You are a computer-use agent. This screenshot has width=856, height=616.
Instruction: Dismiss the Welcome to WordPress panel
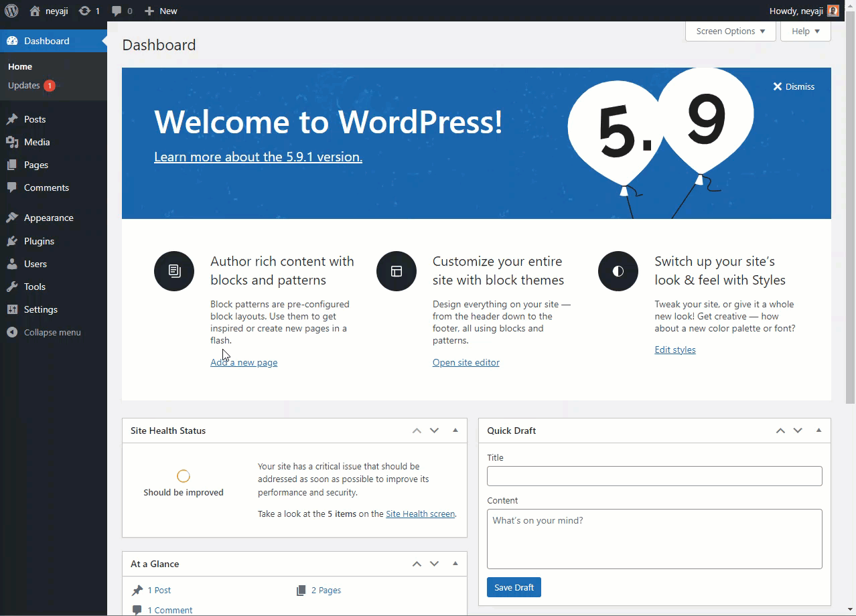pos(794,86)
